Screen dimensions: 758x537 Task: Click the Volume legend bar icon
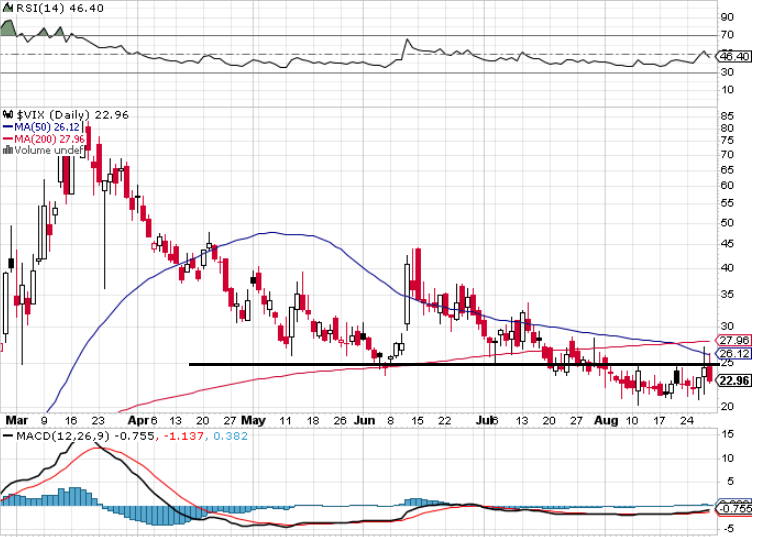(x=8, y=150)
